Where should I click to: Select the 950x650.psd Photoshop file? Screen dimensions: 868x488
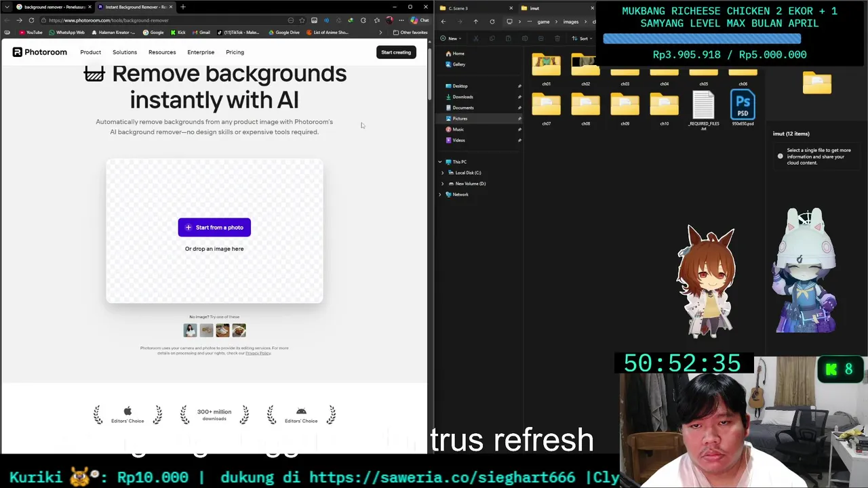pos(743,108)
